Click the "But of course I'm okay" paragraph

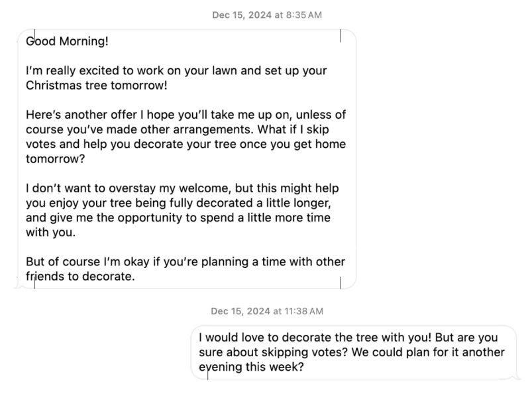(x=186, y=269)
